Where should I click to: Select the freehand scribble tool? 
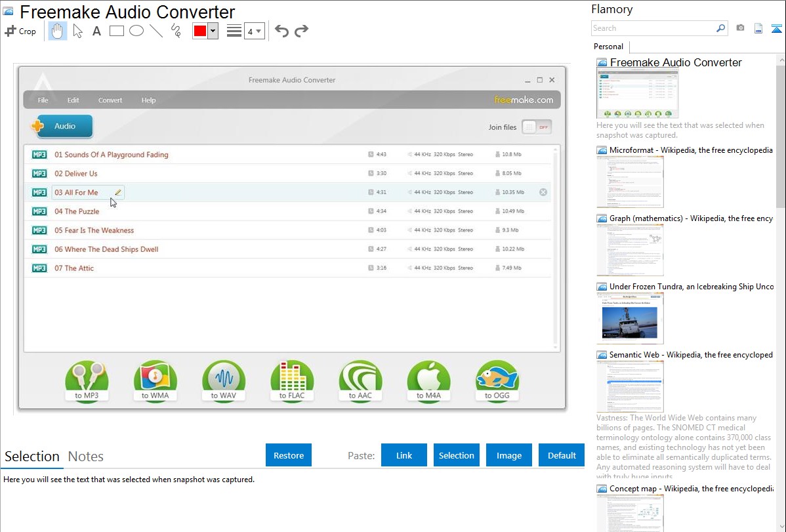point(176,31)
